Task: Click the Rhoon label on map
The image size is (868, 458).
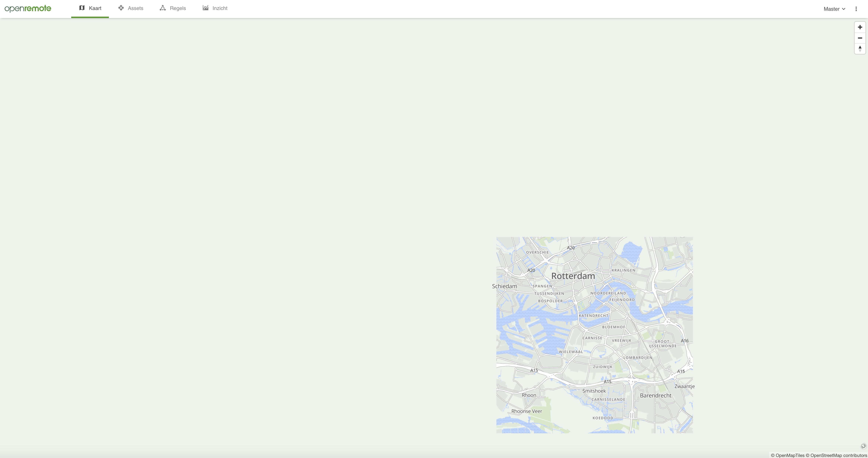Action: (x=529, y=395)
